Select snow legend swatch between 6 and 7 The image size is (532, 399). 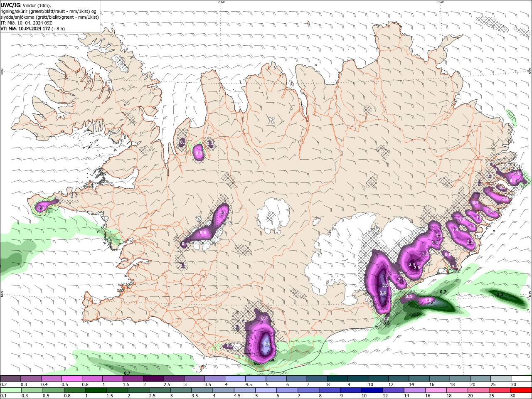296,379
